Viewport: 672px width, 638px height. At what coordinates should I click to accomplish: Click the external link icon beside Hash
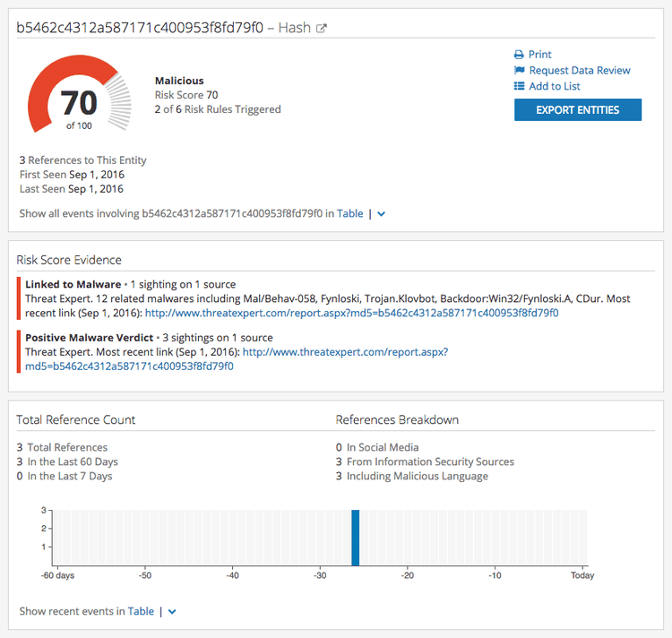pyautogui.click(x=322, y=28)
